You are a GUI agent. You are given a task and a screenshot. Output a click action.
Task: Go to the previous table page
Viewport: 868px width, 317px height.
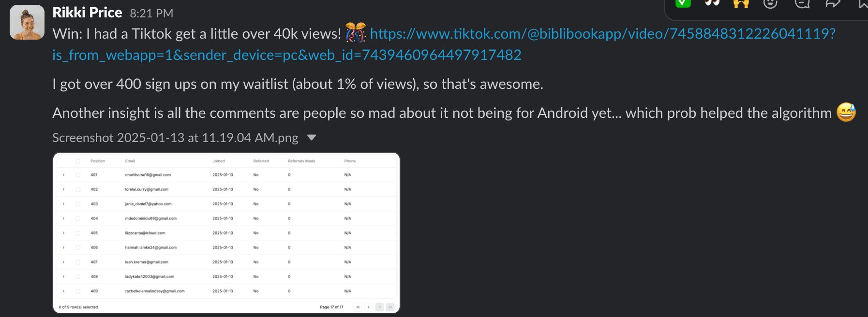coord(369,307)
